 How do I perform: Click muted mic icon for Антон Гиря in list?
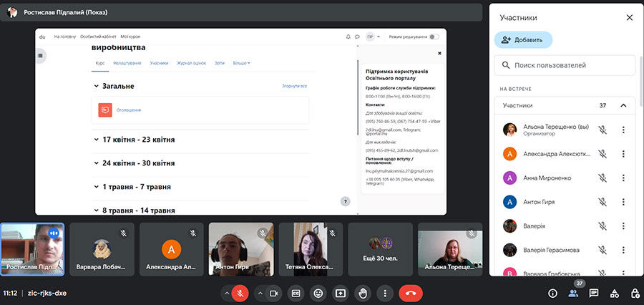tap(602, 202)
